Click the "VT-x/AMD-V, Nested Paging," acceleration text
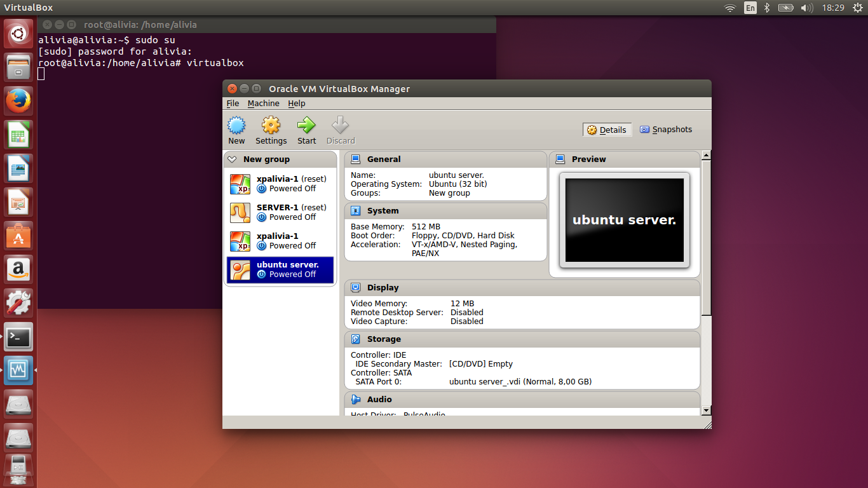 (465, 245)
